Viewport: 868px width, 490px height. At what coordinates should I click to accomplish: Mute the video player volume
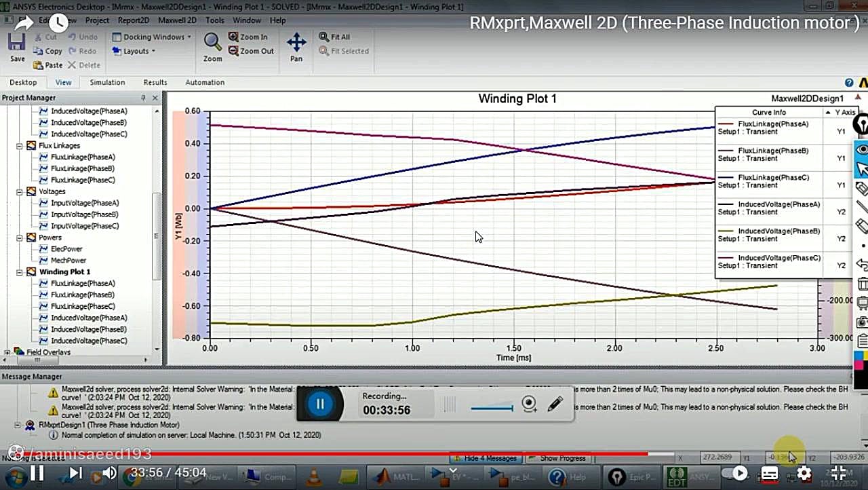click(x=109, y=473)
